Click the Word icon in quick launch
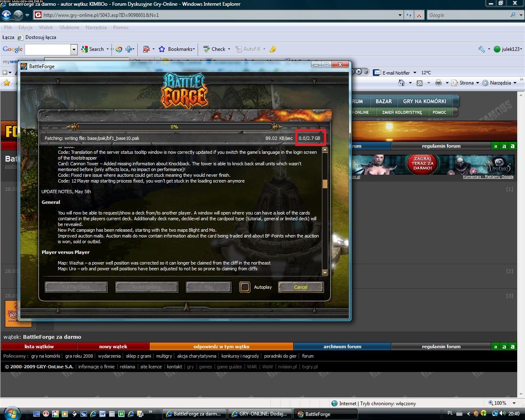The height and width of the screenshot is (420, 525). click(x=102, y=414)
